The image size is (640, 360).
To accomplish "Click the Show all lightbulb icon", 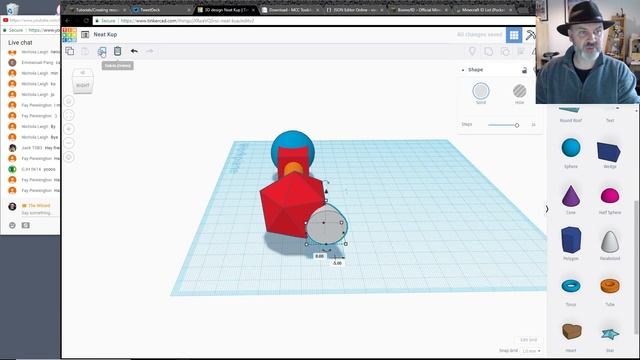I will tap(472, 51).
